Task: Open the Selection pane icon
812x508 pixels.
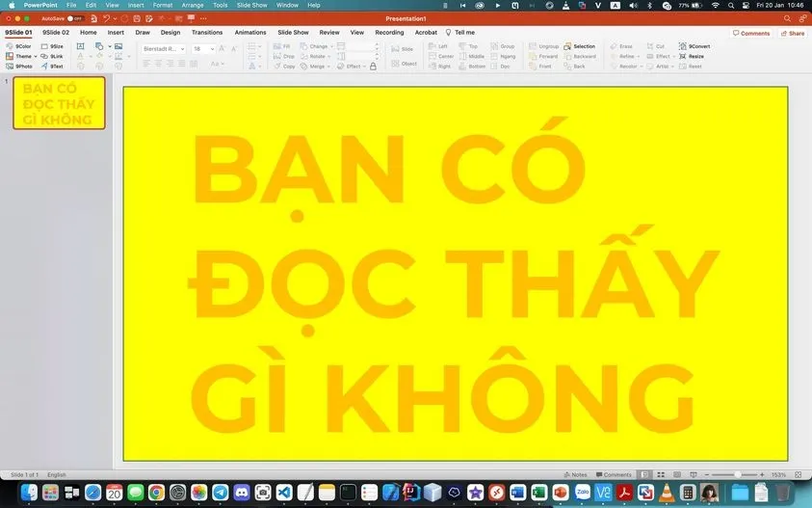Action: (567, 46)
